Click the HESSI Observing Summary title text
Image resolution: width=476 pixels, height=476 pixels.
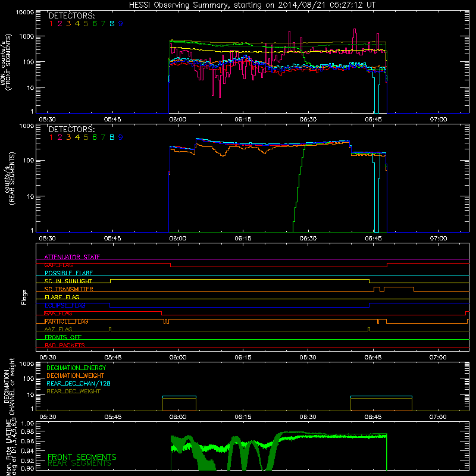tap(252, 5)
